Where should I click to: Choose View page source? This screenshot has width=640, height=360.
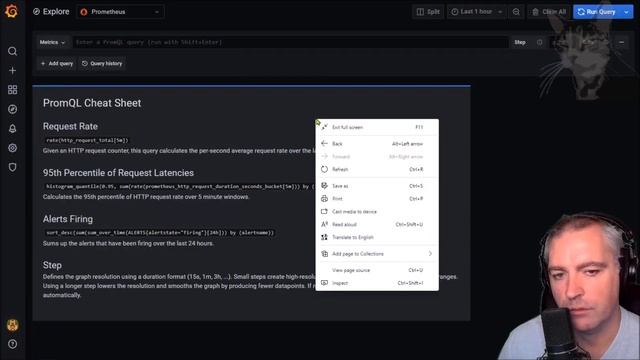[x=377, y=270]
